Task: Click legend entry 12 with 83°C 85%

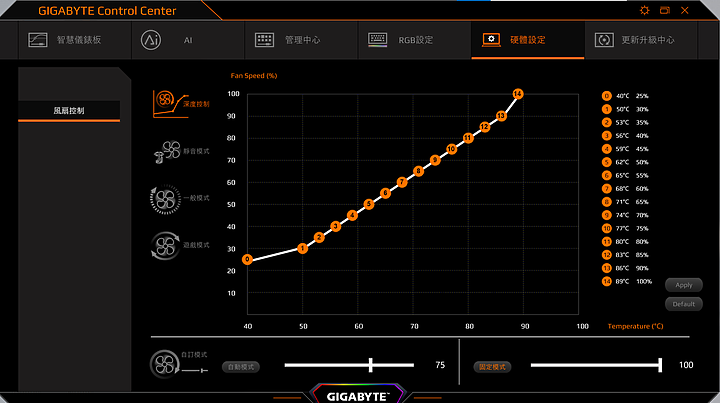Action: pos(625,255)
